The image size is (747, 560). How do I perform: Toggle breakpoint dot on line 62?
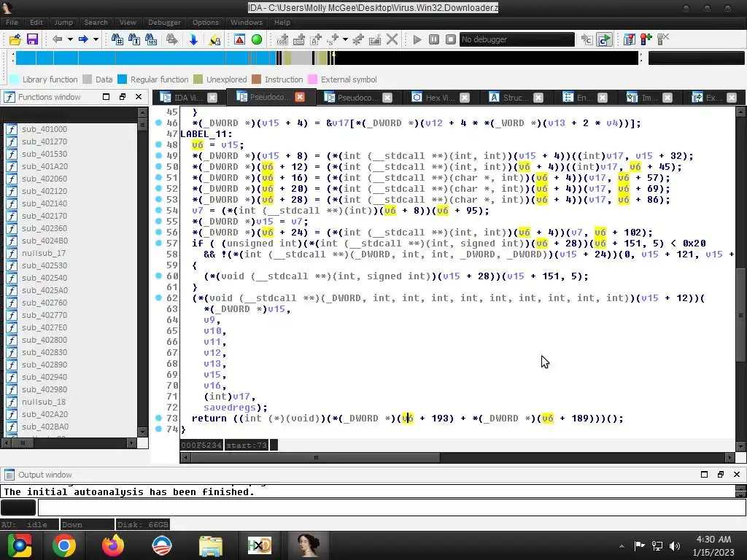tap(158, 297)
